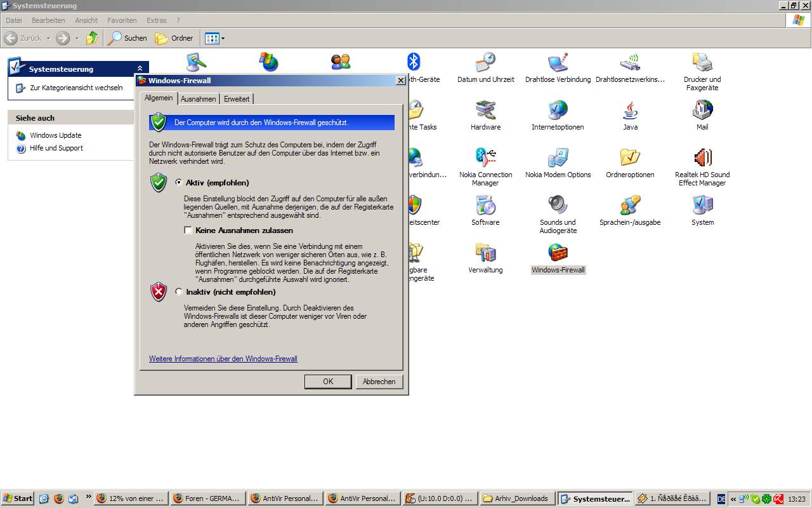Open the Bearbeiten menu

[x=48, y=20]
